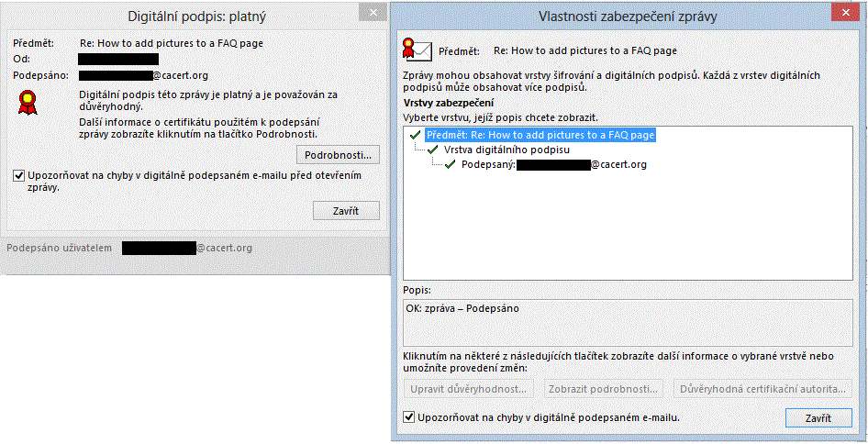Select the highlighted Předmět tree row
Viewport: 868px width, 444px height.
pos(540,135)
